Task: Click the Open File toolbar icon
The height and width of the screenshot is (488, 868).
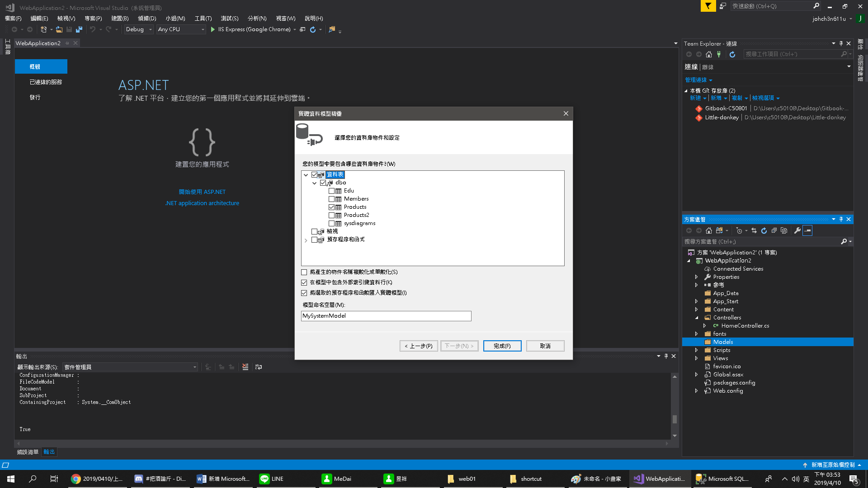Action: [x=59, y=29]
